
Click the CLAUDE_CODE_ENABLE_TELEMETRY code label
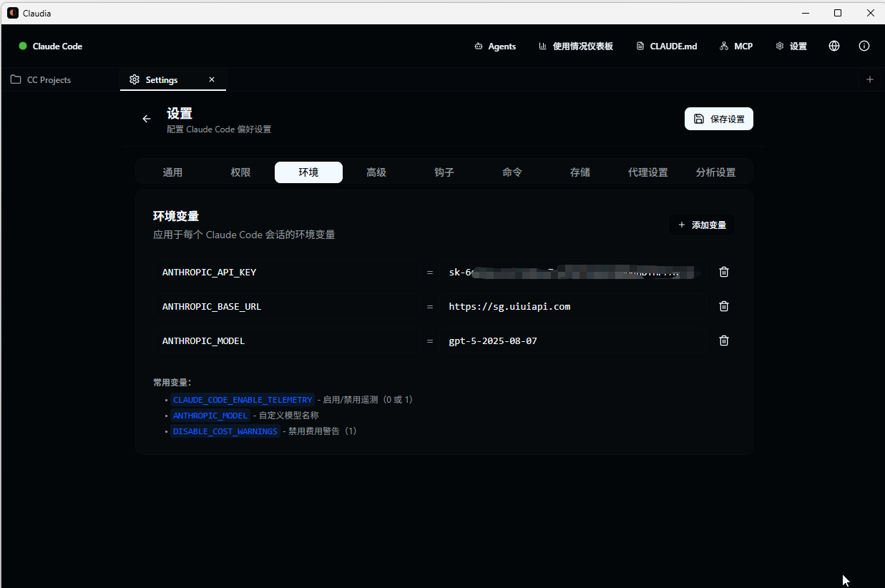click(x=243, y=400)
